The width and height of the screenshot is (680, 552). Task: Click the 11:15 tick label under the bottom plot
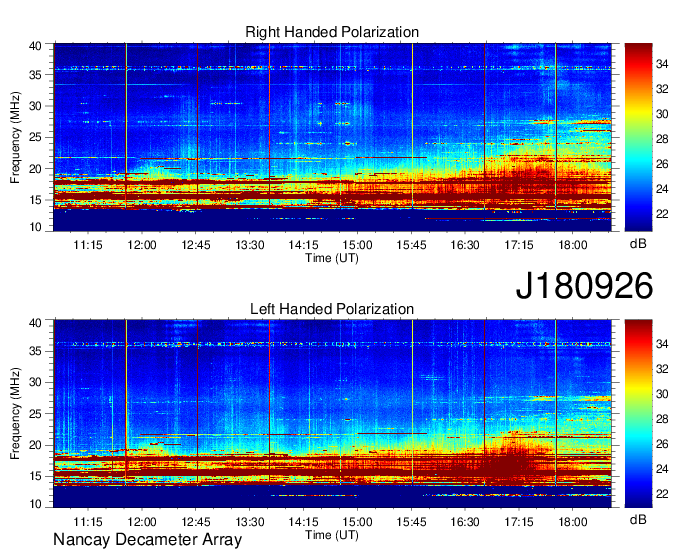click(88, 522)
